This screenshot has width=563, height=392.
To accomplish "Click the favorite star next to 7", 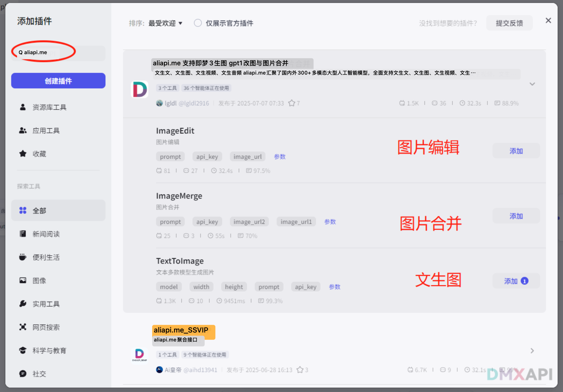I will click(292, 103).
